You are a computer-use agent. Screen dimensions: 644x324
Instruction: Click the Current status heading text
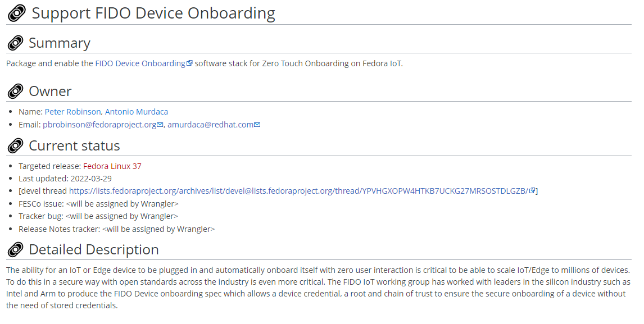(74, 146)
